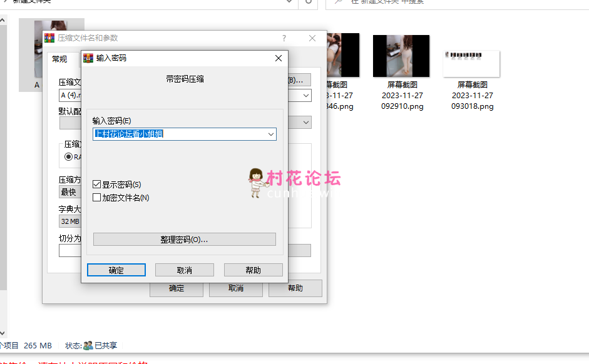Click WinRAR icon in the password dialog title
Image resolution: width=589 pixels, height=364 pixels.
[x=88, y=58]
